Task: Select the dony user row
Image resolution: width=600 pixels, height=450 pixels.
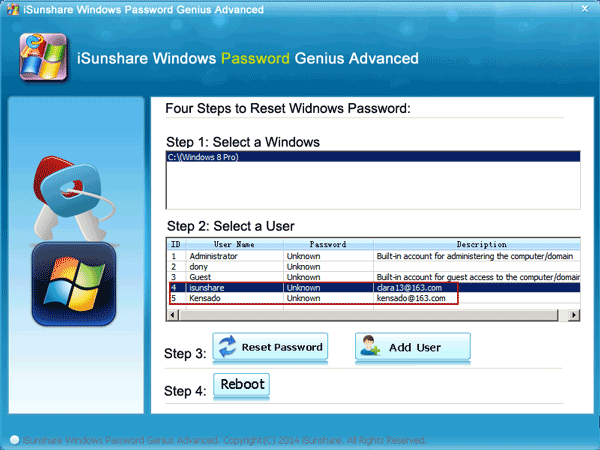Action: click(373, 267)
